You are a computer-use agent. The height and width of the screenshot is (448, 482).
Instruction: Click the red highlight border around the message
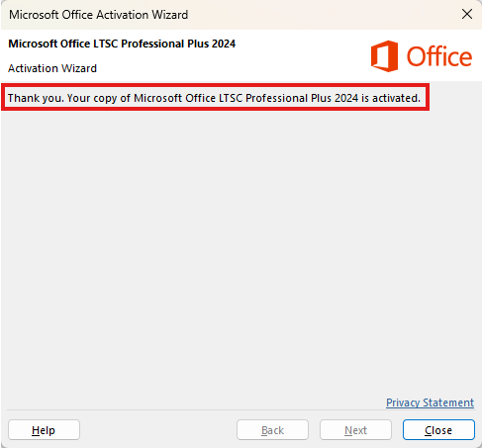tap(215, 85)
